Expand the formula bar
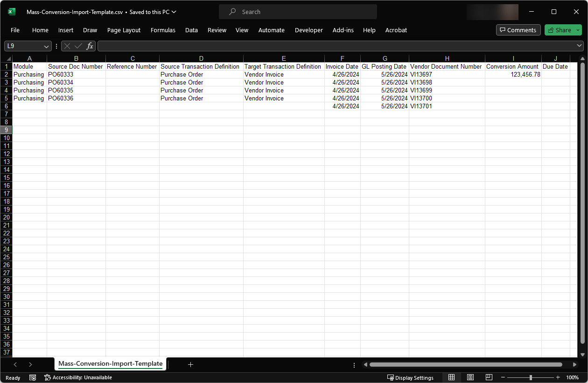 tap(580, 46)
